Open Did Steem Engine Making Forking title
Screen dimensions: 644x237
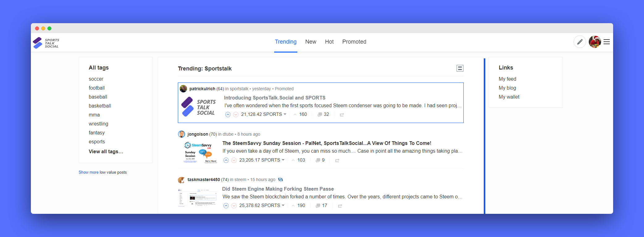coord(278,189)
